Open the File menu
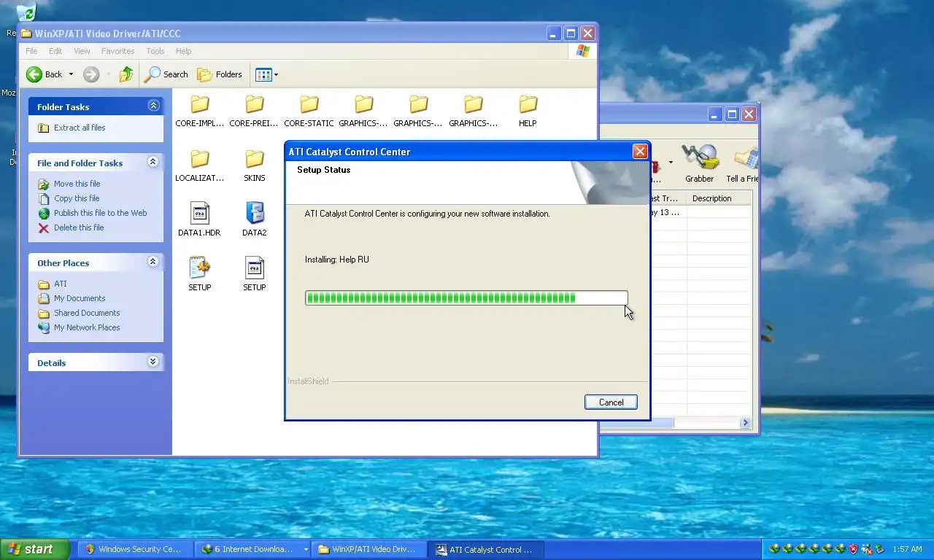This screenshot has height=560, width=934. 31,51
